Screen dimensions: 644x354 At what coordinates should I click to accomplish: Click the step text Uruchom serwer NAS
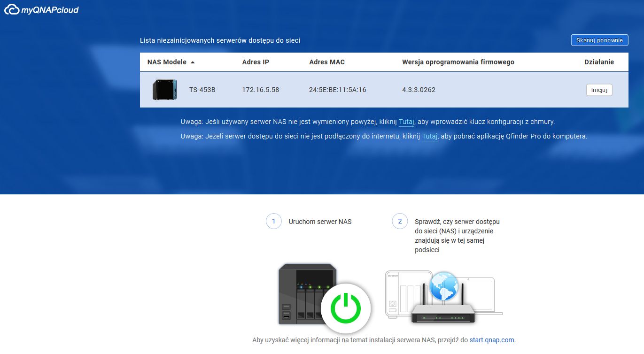tap(320, 222)
